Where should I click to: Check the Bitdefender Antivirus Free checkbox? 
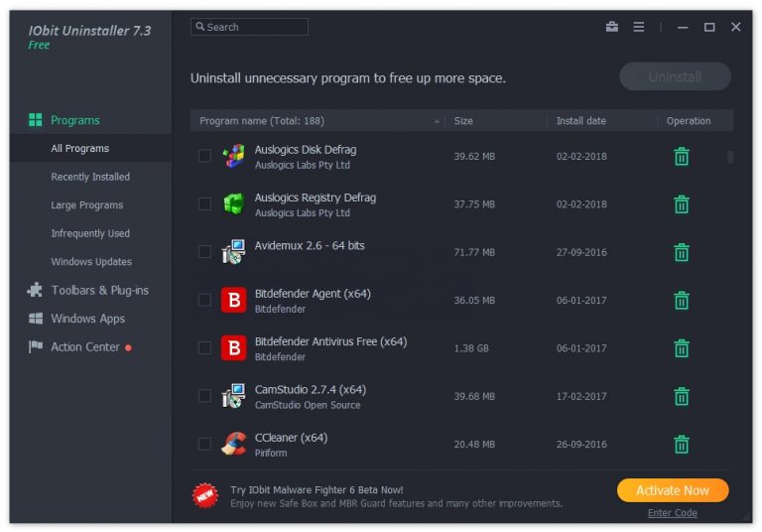[x=204, y=347]
